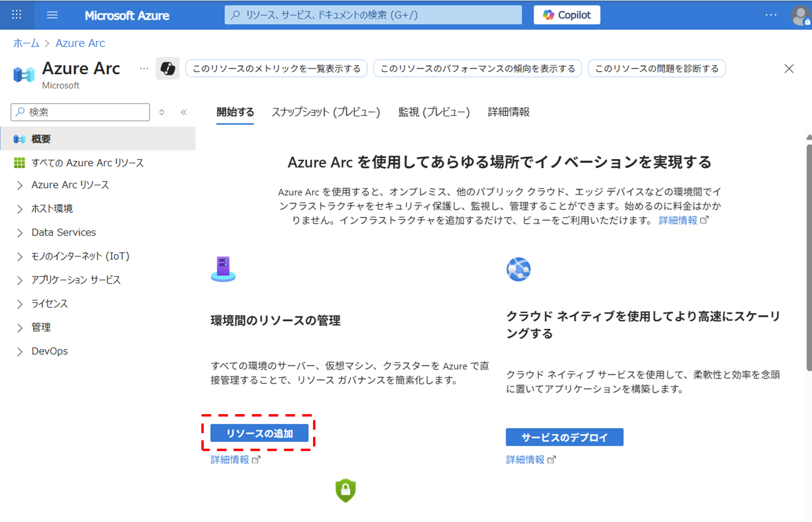Click the サービスのデプロイ button

564,437
